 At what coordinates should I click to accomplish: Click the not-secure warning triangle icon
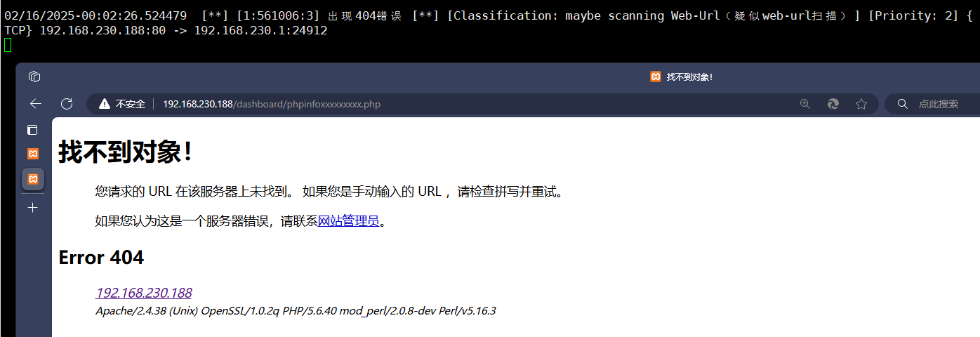105,104
